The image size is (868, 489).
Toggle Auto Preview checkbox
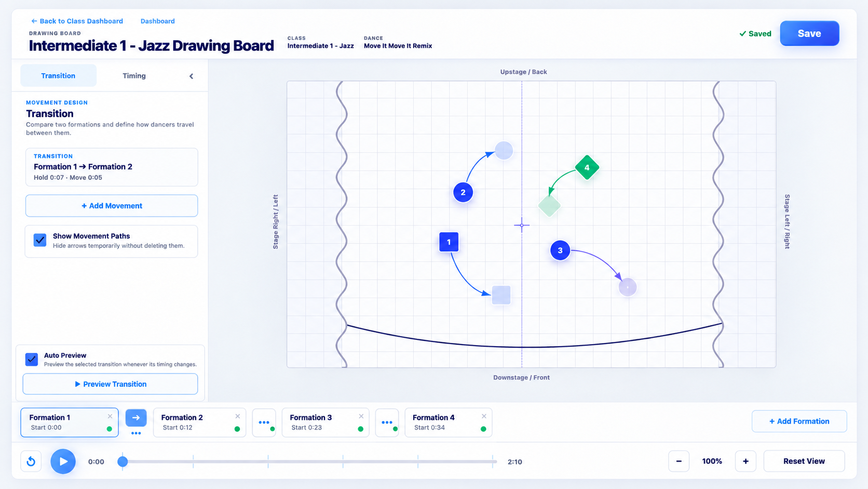point(32,360)
